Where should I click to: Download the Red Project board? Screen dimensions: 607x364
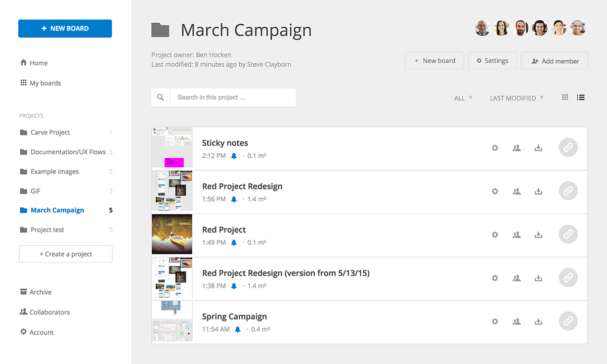pos(538,235)
